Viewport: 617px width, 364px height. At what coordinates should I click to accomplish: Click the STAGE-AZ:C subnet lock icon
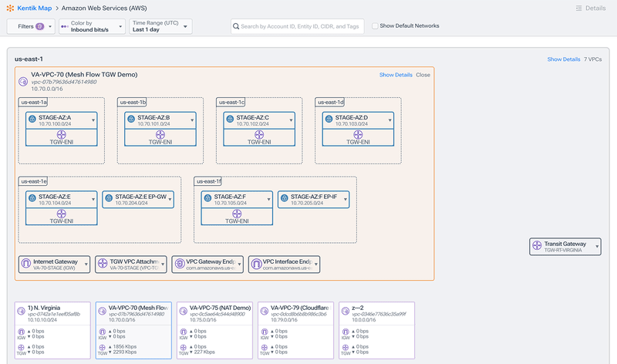pyautogui.click(x=230, y=119)
